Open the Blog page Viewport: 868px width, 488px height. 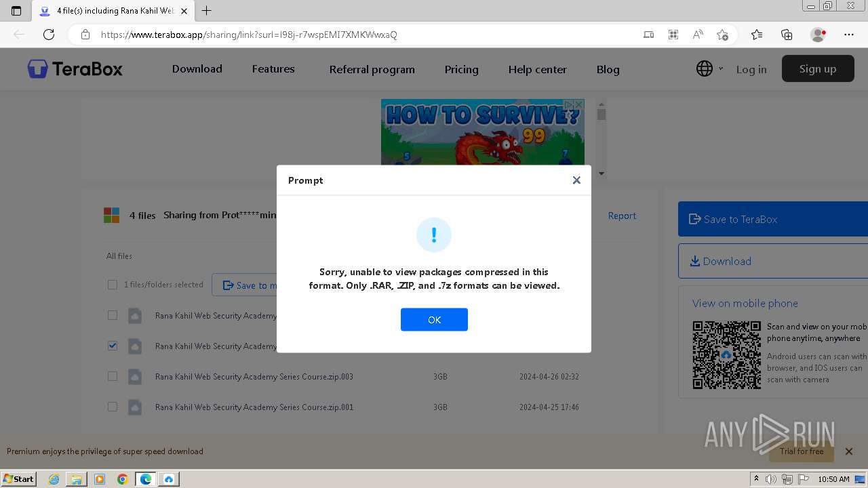(x=608, y=69)
